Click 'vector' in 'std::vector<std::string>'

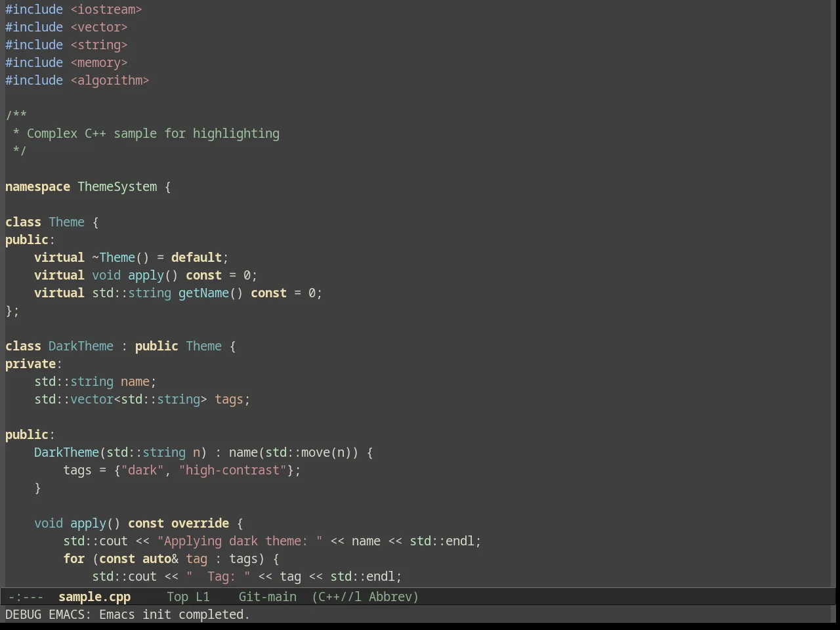tap(92, 400)
